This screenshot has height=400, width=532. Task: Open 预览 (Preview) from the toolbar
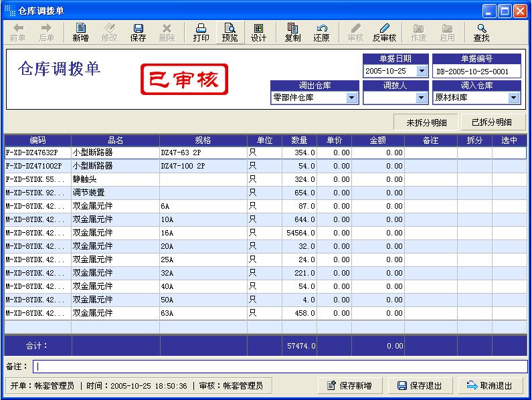(230, 32)
